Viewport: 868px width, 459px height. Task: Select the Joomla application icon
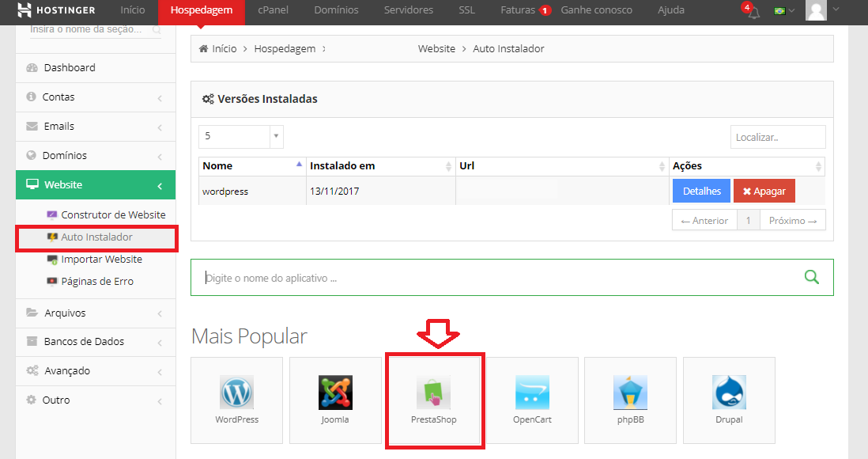(335, 393)
